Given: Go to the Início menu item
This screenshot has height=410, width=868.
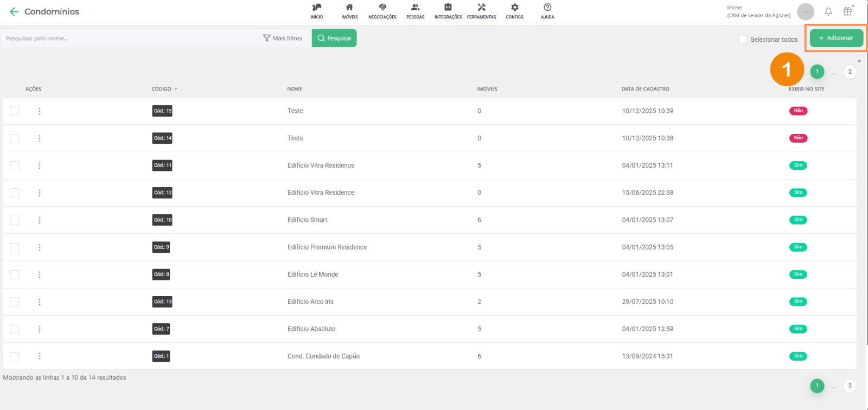Looking at the screenshot, I should coord(317,11).
